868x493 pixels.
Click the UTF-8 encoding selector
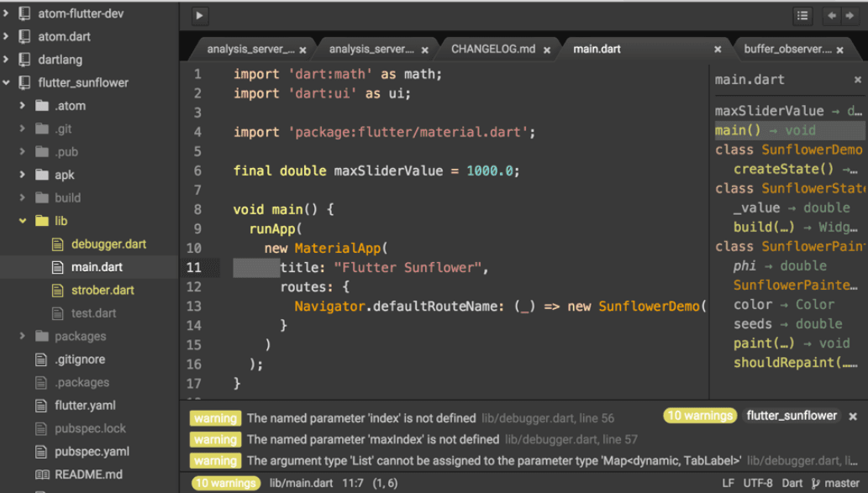[758, 484]
